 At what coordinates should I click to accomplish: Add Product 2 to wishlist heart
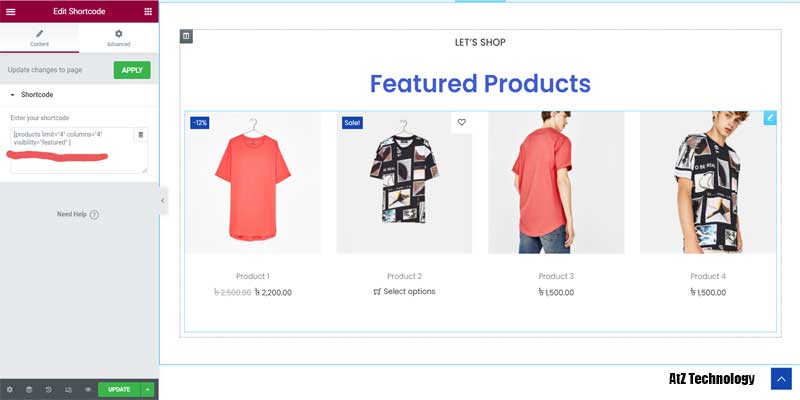click(462, 122)
